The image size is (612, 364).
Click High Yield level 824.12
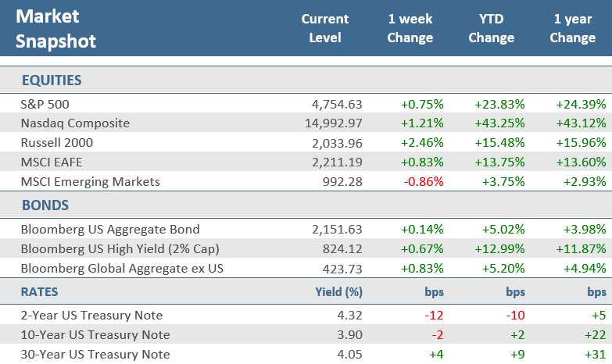pos(342,249)
